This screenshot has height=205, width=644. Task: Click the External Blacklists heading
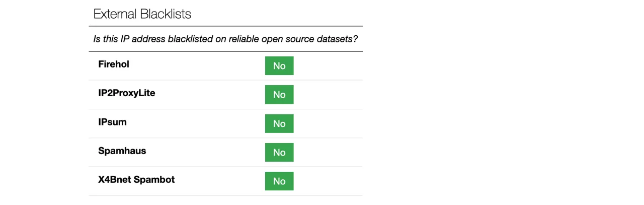click(x=142, y=14)
